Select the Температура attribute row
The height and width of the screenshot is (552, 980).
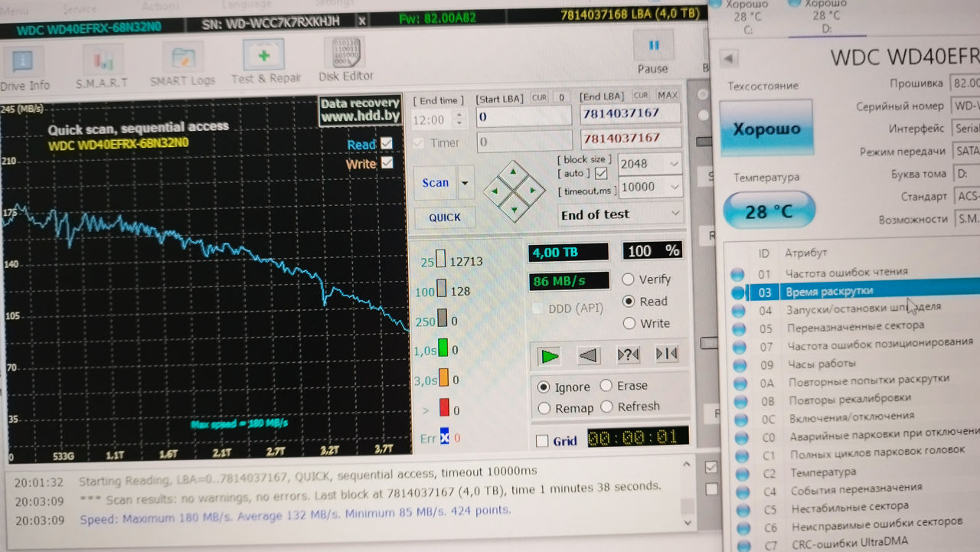(823, 472)
